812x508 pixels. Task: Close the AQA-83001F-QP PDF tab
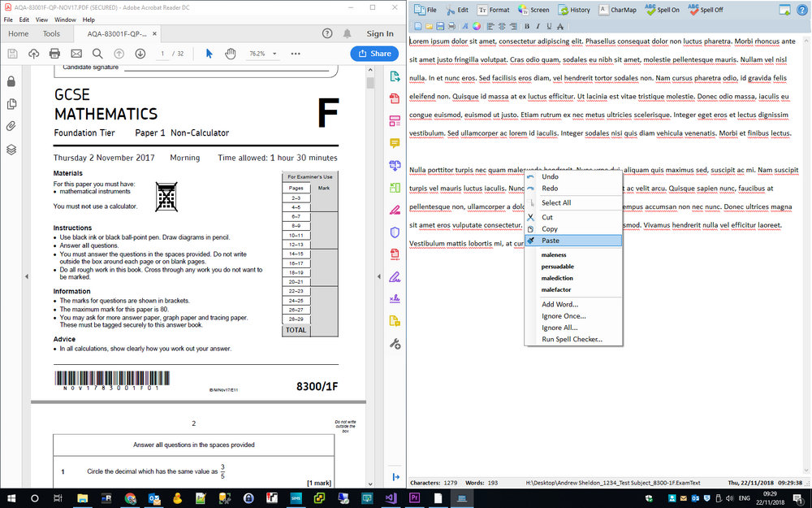point(154,33)
